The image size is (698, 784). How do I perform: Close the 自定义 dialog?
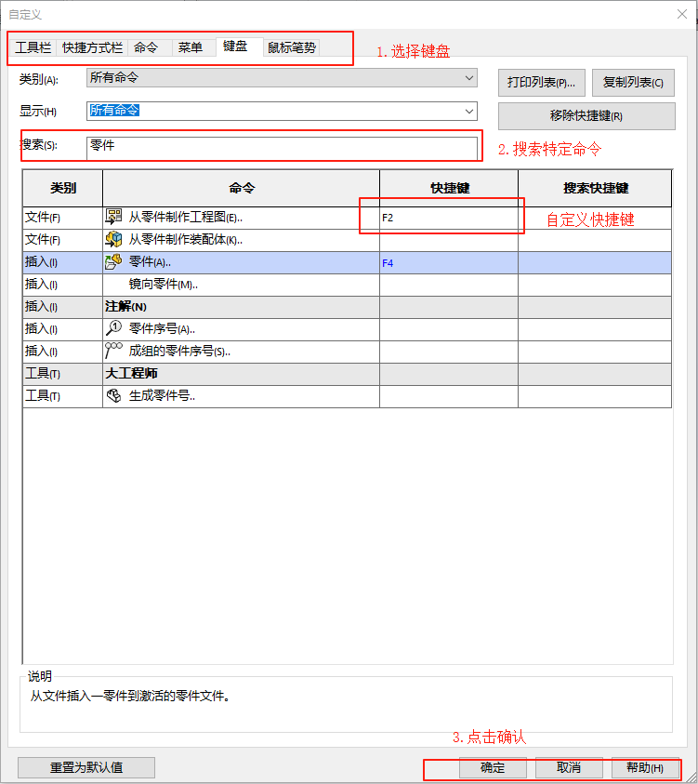pyautogui.click(x=682, y=14)
